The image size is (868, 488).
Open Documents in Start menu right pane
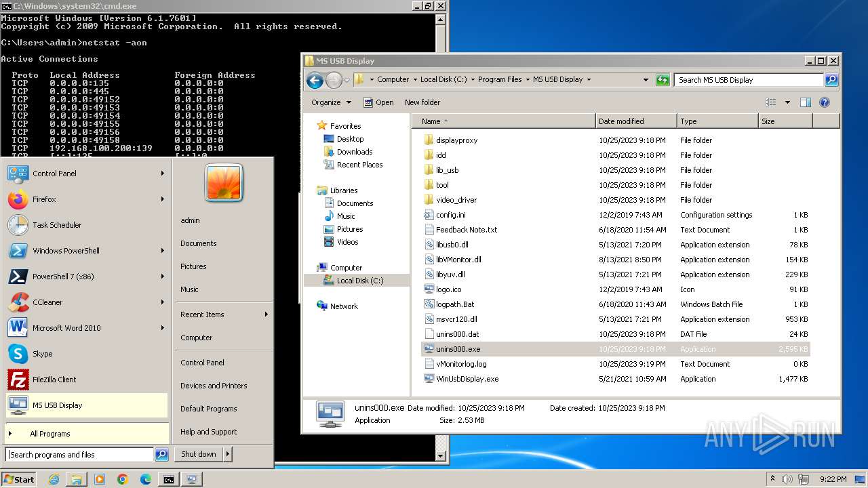[199, 243]
